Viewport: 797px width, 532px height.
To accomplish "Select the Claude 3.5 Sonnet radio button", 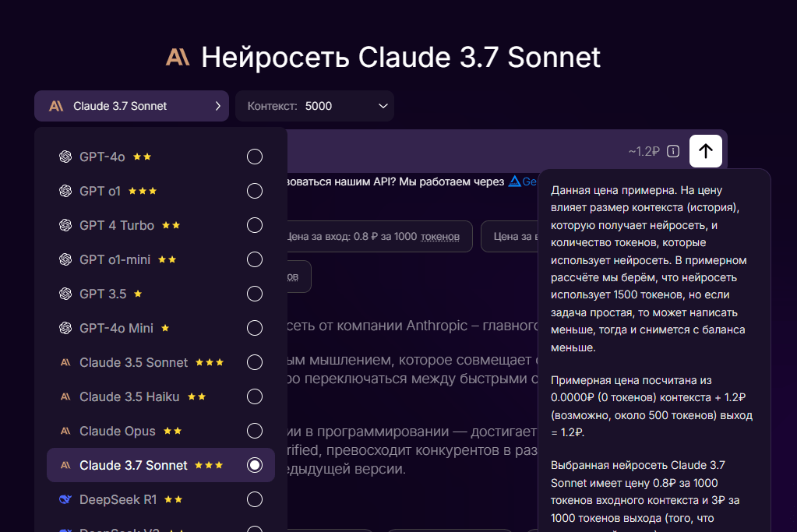I will [x=255, y=363].
